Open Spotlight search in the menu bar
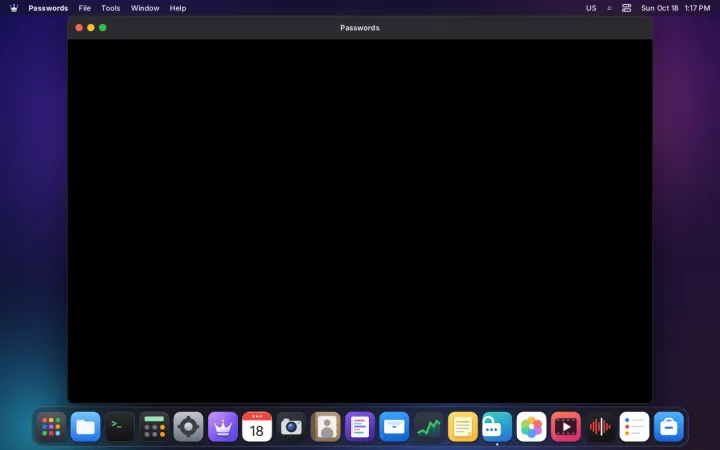720x450 pixels. 609,8
